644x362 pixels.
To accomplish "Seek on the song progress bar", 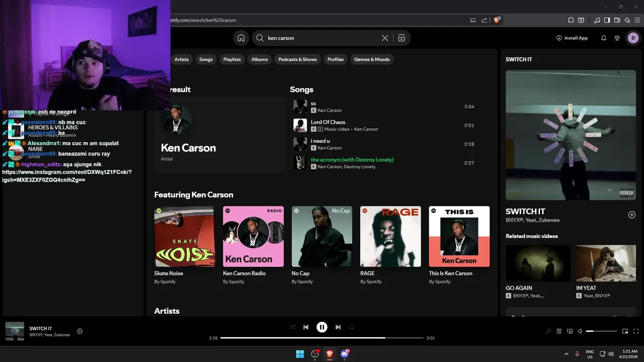I will 322,338.
